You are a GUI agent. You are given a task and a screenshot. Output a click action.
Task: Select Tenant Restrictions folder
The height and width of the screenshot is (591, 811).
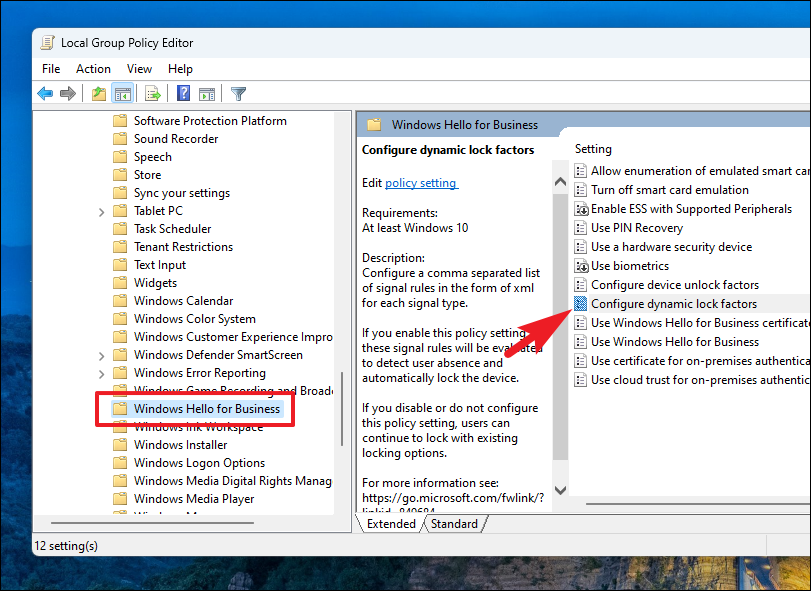(183, 247)
